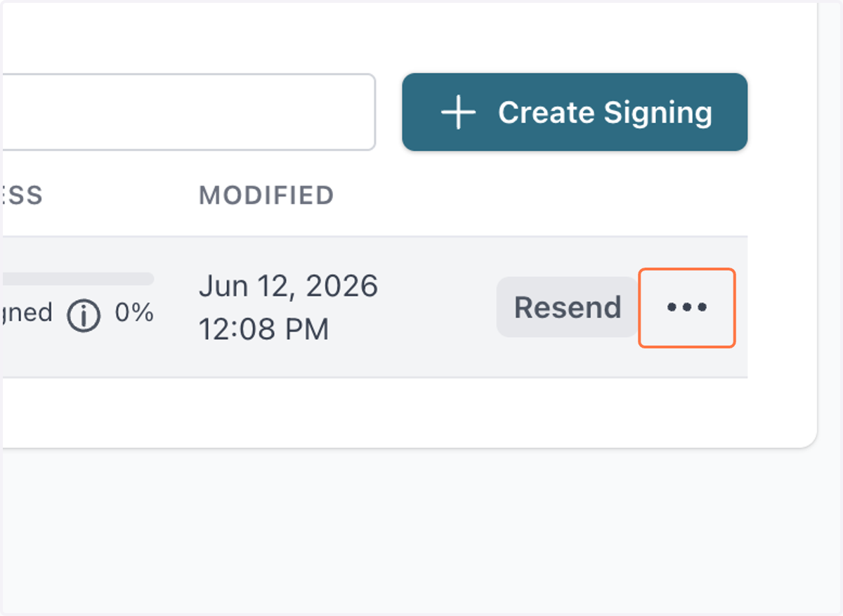The width and height of the screenshot is (843, 616).
Task: Select the signing row in the table
Action: click(x=374, y=307)
